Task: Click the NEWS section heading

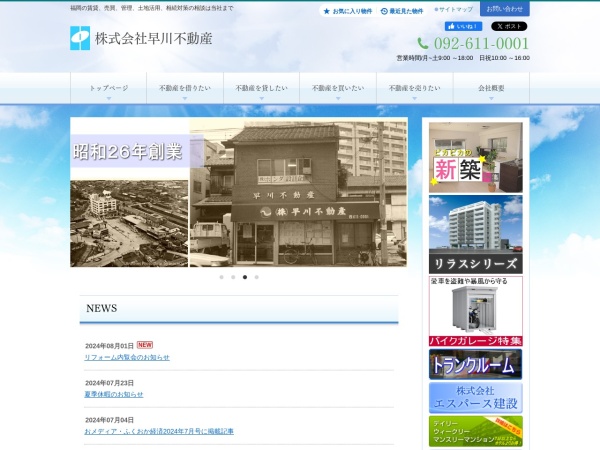Action: click(x=102, y=308)
